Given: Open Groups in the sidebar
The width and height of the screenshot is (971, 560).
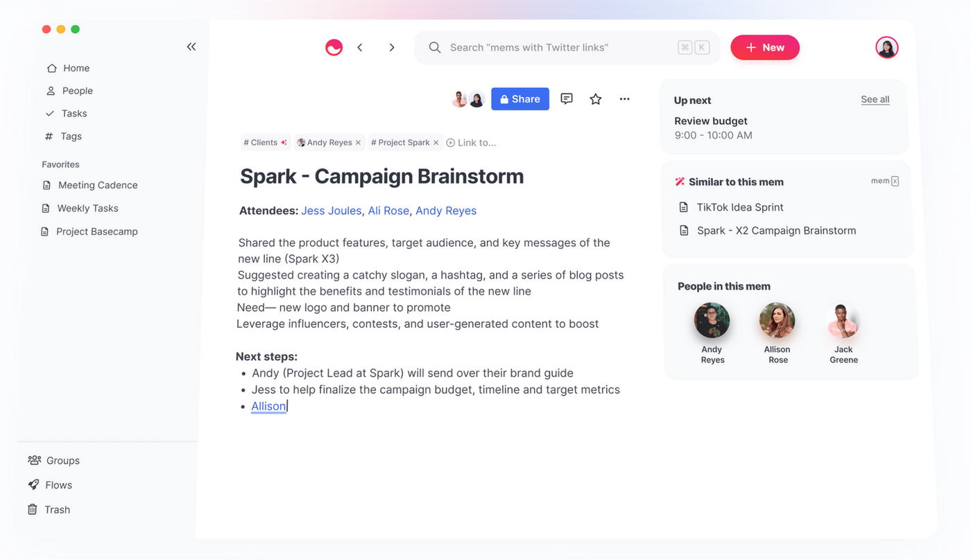Looking at the screenshot, I should (x=62, y=460).
